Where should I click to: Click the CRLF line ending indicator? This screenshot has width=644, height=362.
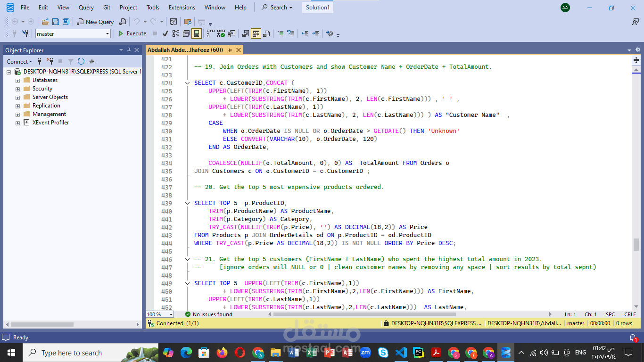coord(630,314)
